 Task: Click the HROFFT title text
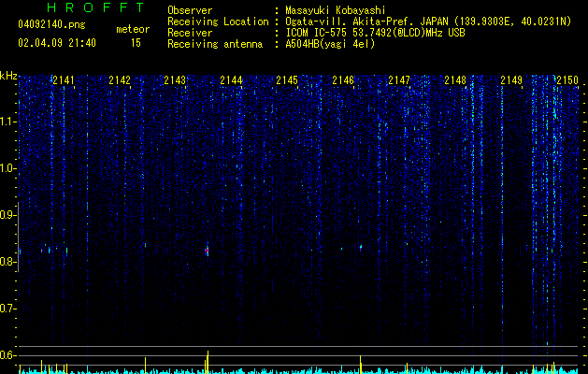(x=96, y=7)
